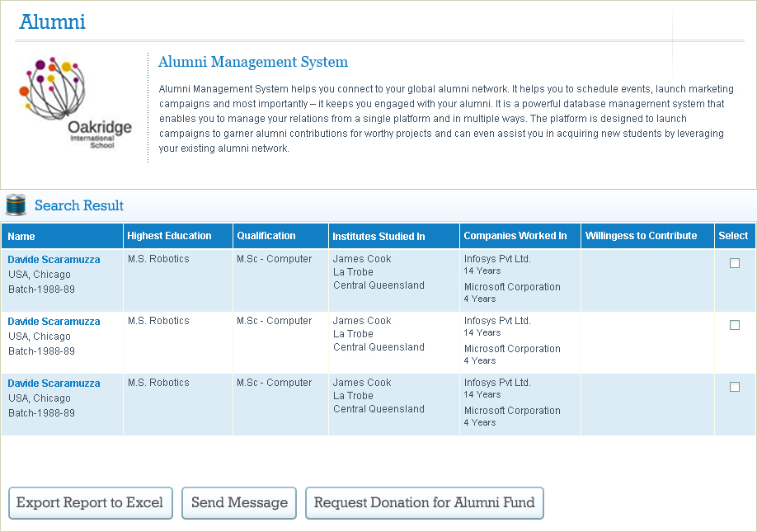
Task: Click the Select column header
Action: click(733, 236)
